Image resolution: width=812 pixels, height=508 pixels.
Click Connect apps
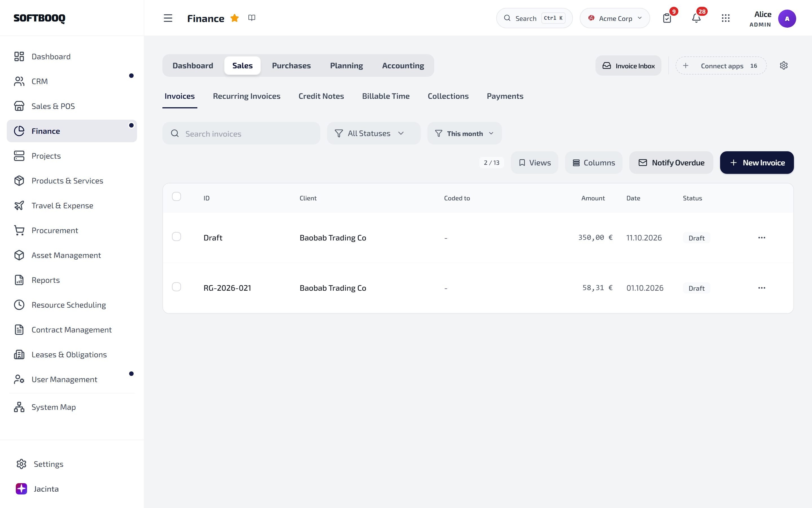click(721, 66)
